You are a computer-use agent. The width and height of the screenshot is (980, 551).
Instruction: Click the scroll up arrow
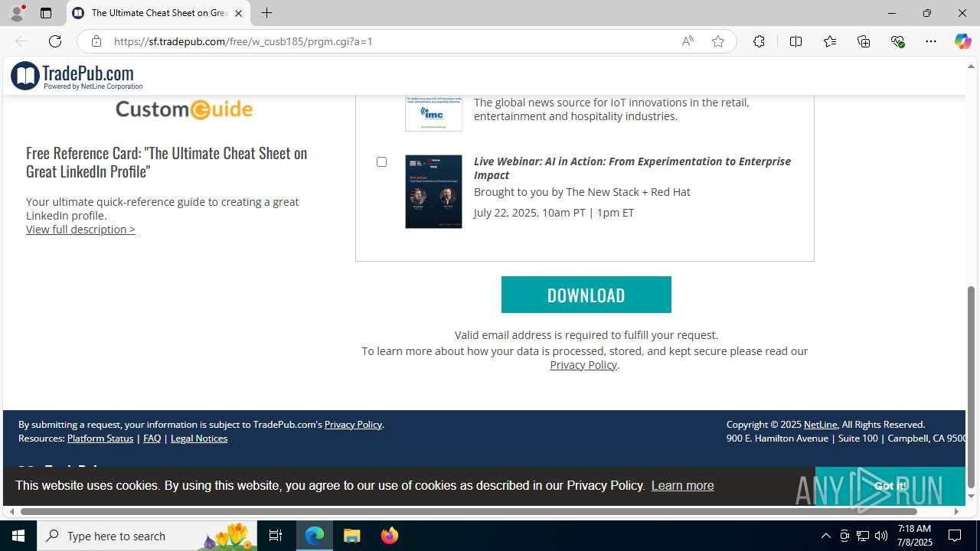[971, 66]
